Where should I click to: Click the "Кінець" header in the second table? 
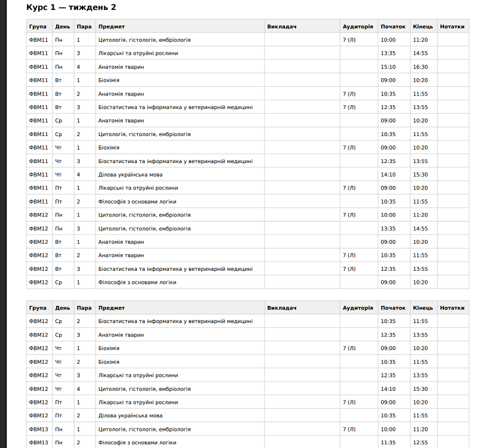pos(423,308)
